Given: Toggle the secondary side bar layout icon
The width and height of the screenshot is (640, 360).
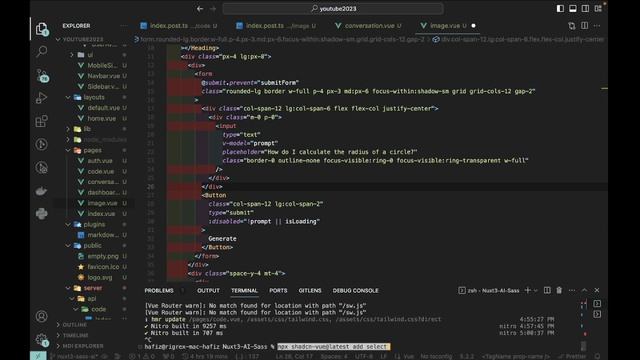Looking at the screenshot, I should (585, 9).
